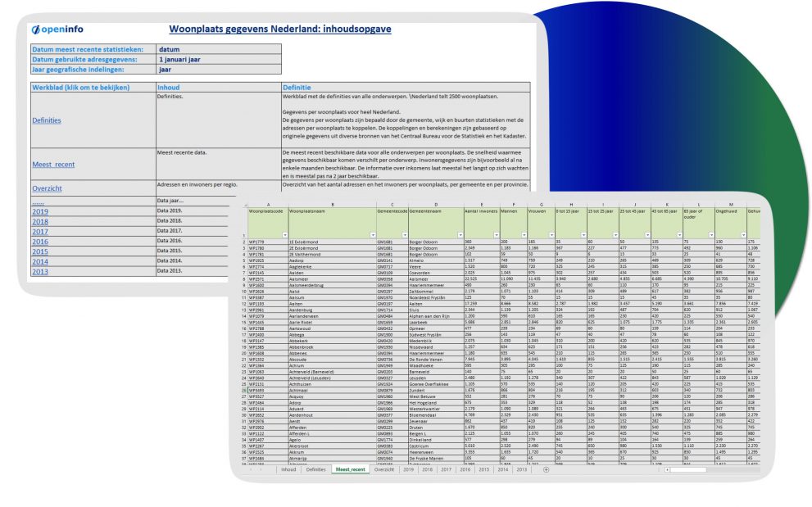The image size is (812, 507).
Task: Open the 2018 data sheet link
Action: tap(40, 222)
